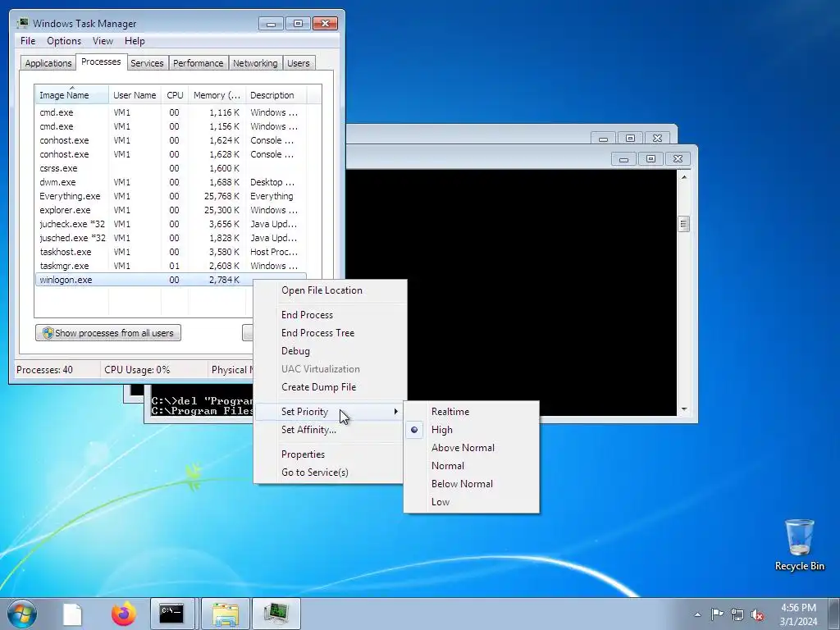Open the Windows Start orb
840x630 pixels.
pos(21,614)
